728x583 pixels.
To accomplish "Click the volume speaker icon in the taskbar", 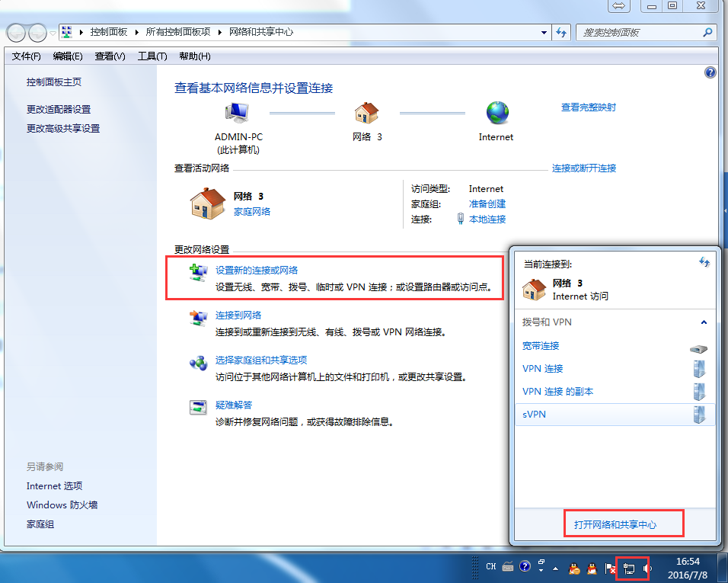I will tap(646, 569).
